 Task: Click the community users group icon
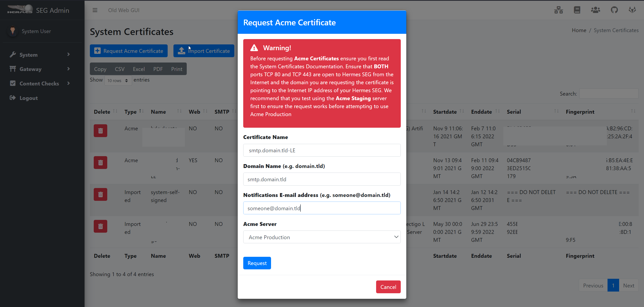[x=595, y=10]
